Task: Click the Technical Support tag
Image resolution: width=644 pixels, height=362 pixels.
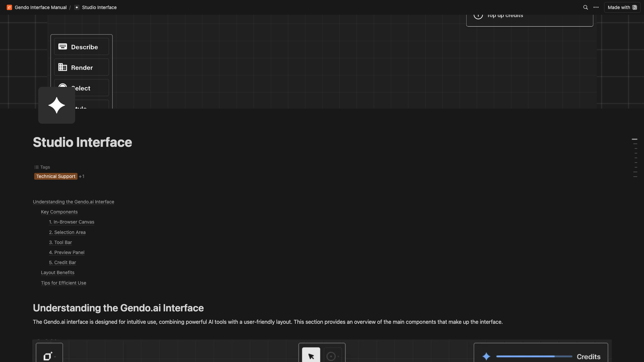Action: pyautogui.click(x=56, y=176)
